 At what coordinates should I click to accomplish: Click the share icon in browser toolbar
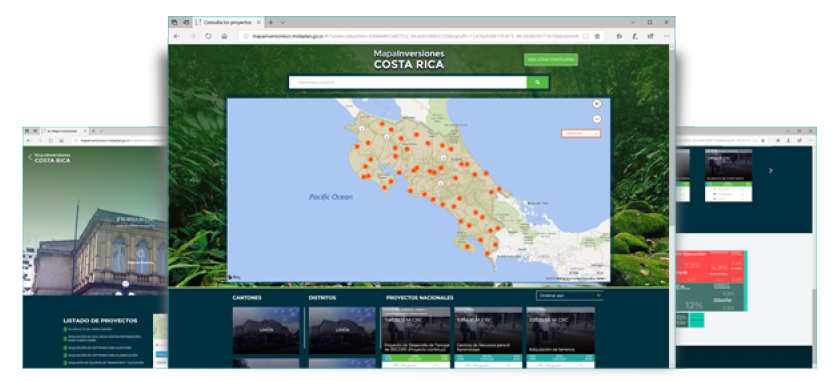click(651, 37)
